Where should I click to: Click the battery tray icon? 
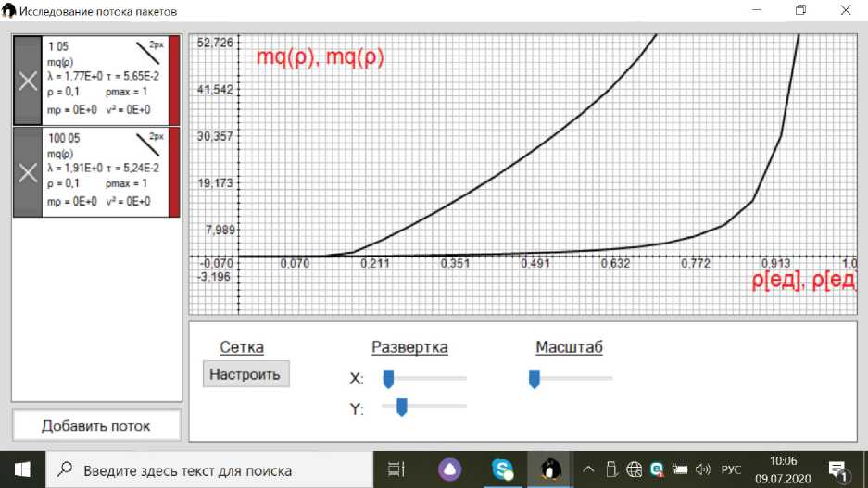coord(680,469)
